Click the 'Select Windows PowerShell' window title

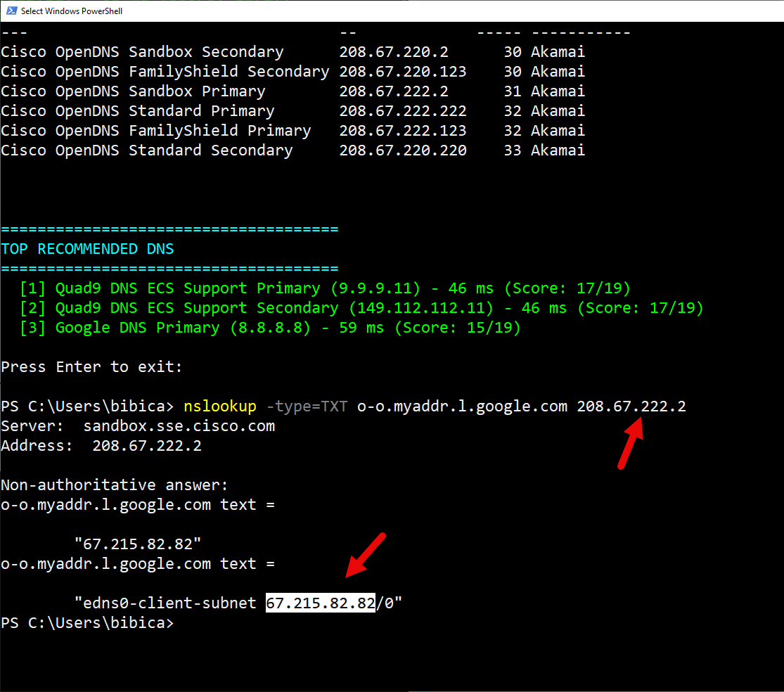(x=72, y=11)
